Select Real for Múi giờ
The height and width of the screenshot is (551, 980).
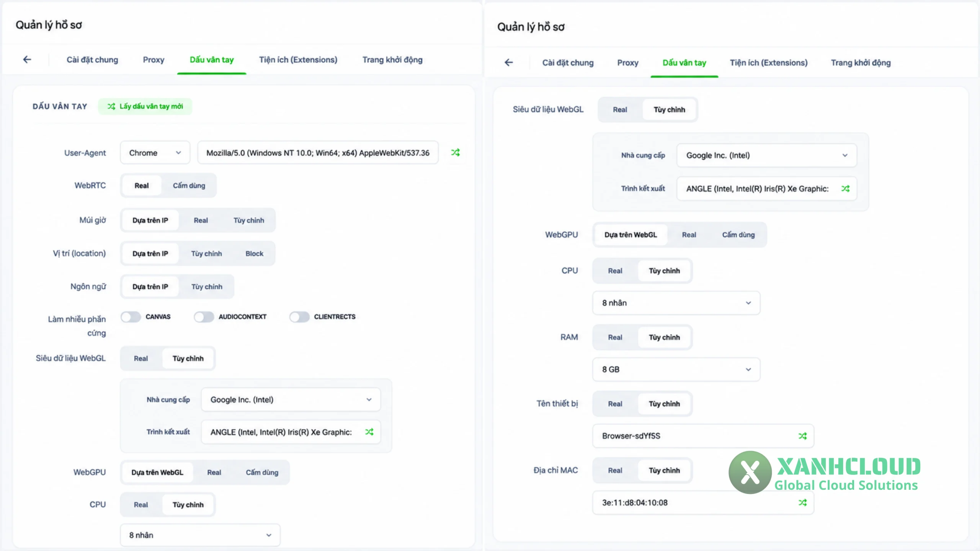pos(201,220)
